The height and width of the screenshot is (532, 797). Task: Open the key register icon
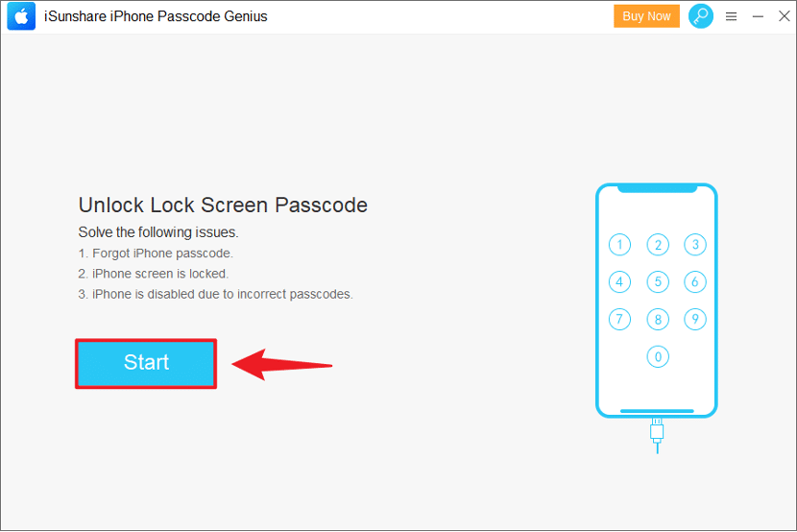[700, 16]
